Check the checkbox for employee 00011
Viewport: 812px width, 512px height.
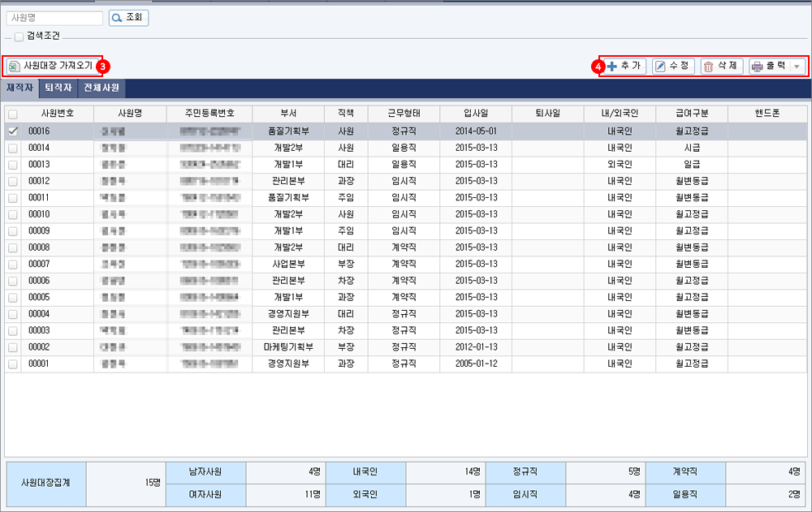(x=13, y=198)
